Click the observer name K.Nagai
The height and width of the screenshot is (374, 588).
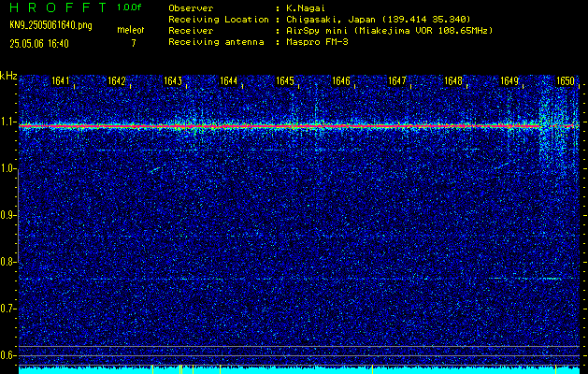[x=306, y=7]
